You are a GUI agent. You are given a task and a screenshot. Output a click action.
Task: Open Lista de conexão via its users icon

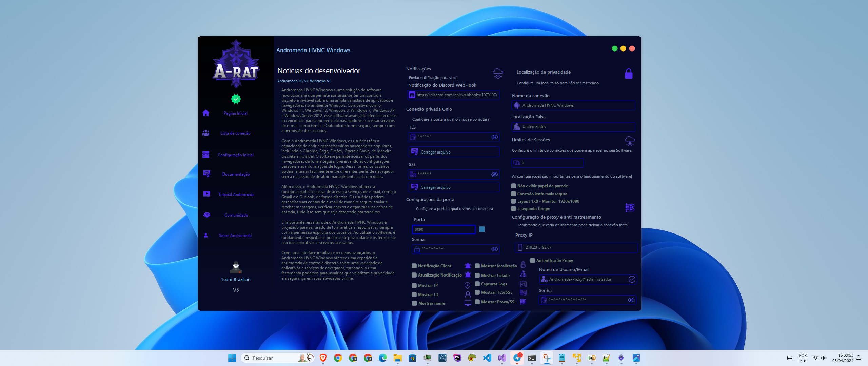point(206,133)
